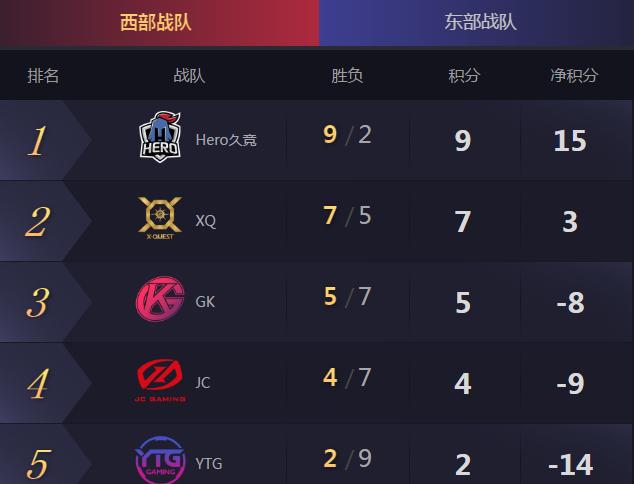This screenshot has width=634, height=484.
Task: Click the 净积分 column header
Action: click(574, 76)
